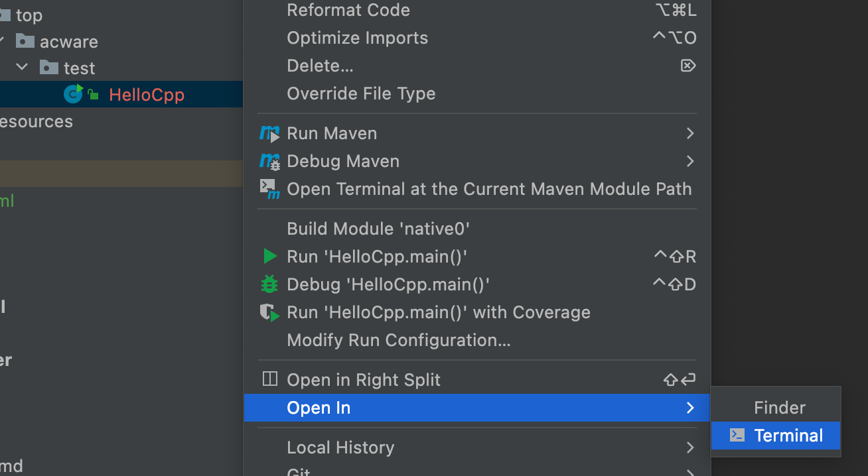The image size is (868, 476).
Task: Expand the Debug Maven submenu arrow
Action: pyautogui.click(x=690, y=161)
